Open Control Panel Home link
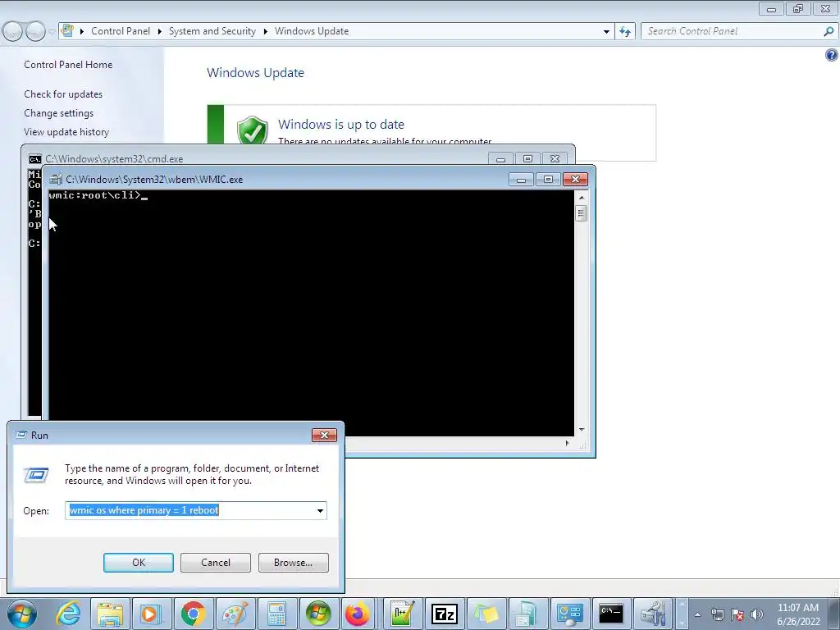 click(68, 65)
